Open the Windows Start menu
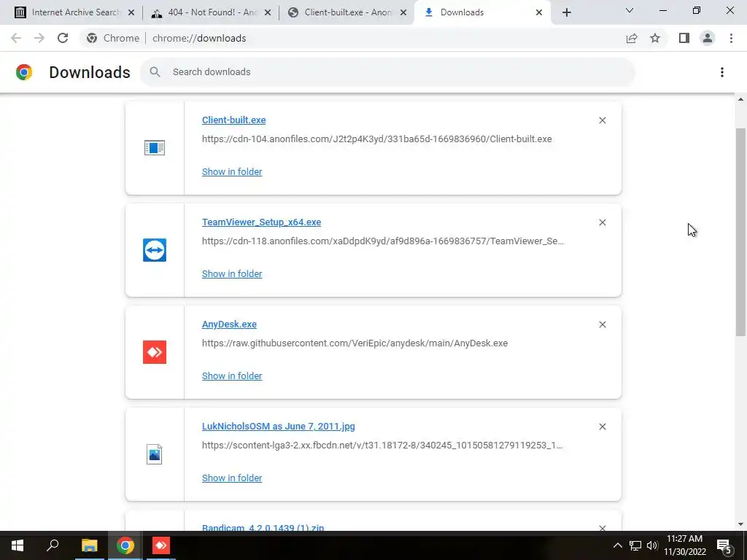 pyautogui.click(x=18, y=545)
